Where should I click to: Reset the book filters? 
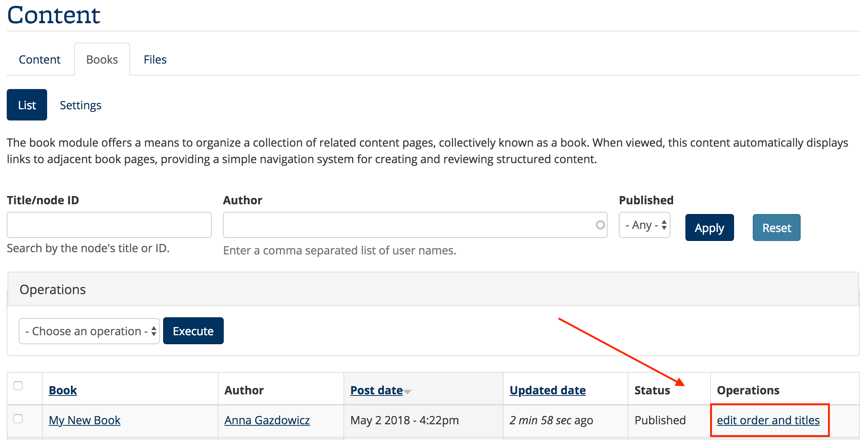(776, 228)
